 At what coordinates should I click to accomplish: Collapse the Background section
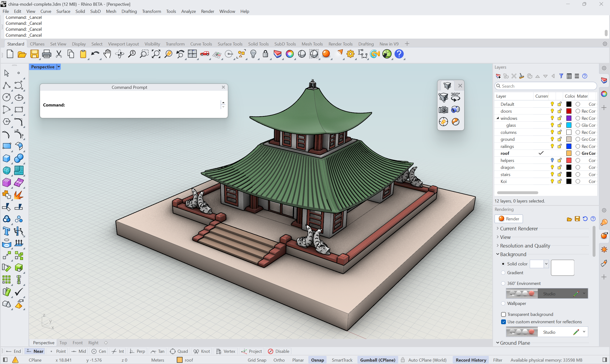(498, 254)
